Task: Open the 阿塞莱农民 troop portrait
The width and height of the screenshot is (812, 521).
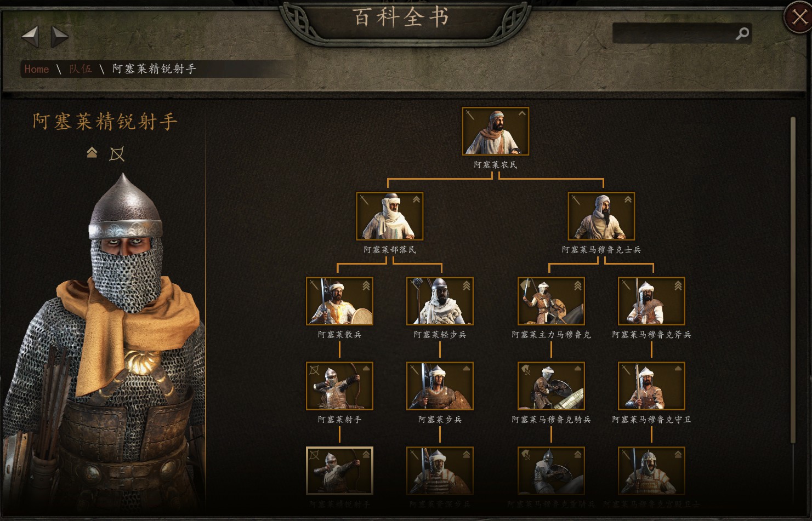Action: tap(495, 131)
